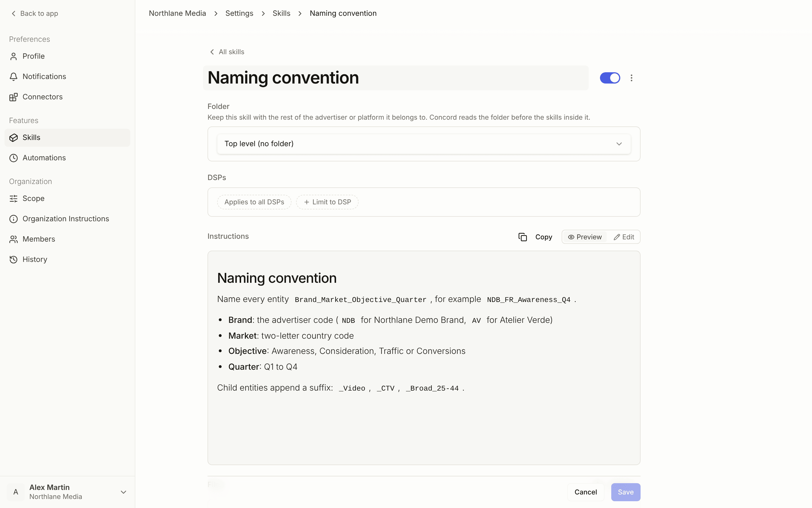Open History in the sidebar
This screenshot has width=812, height=508.
point(67,260)
